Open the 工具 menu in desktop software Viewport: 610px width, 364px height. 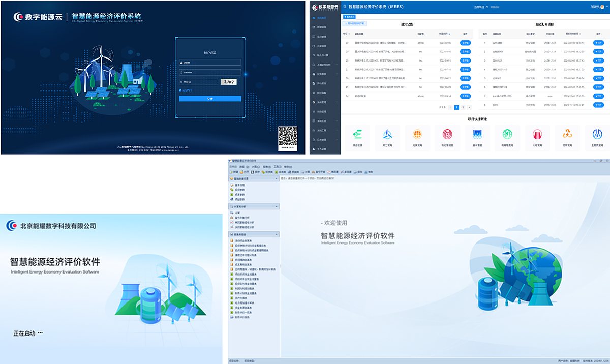click(x=277, y=167)
